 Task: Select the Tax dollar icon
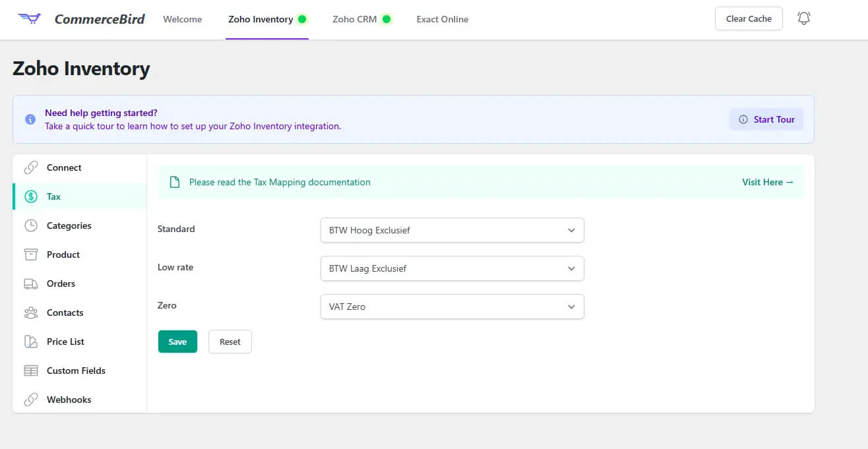[30, 196]
